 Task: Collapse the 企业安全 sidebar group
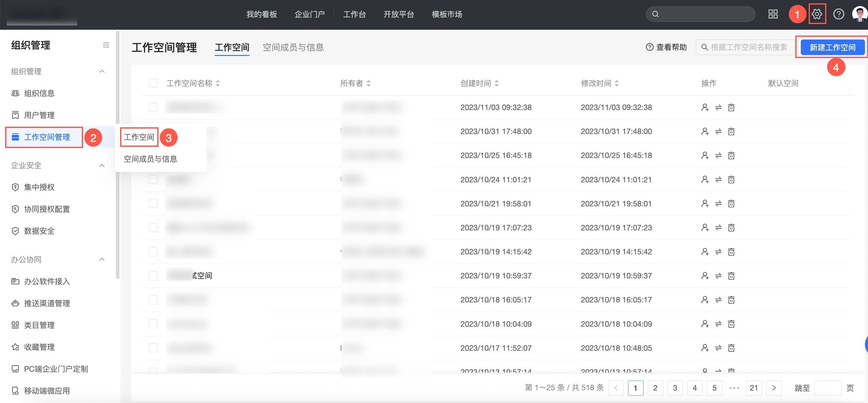[102, 165]
